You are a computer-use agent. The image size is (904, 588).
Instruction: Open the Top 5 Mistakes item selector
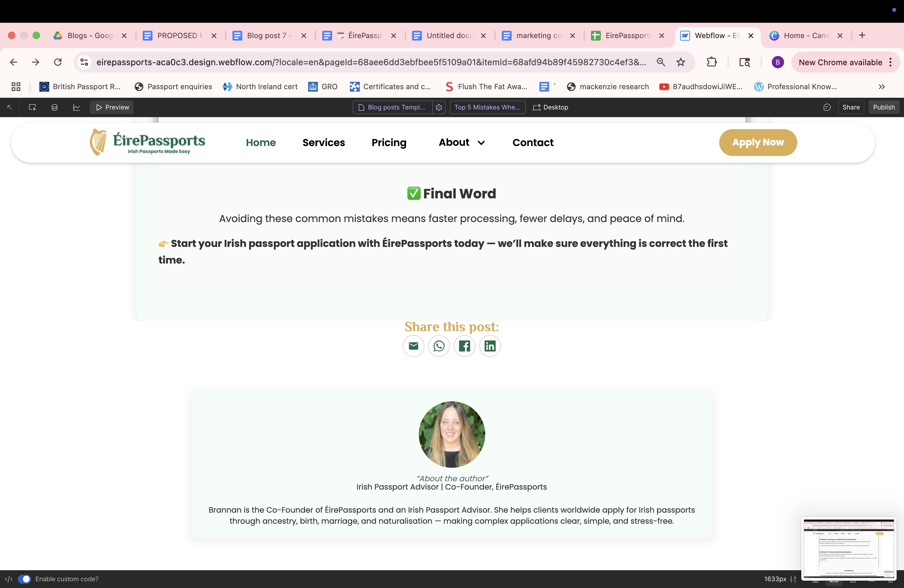(488, 107)
